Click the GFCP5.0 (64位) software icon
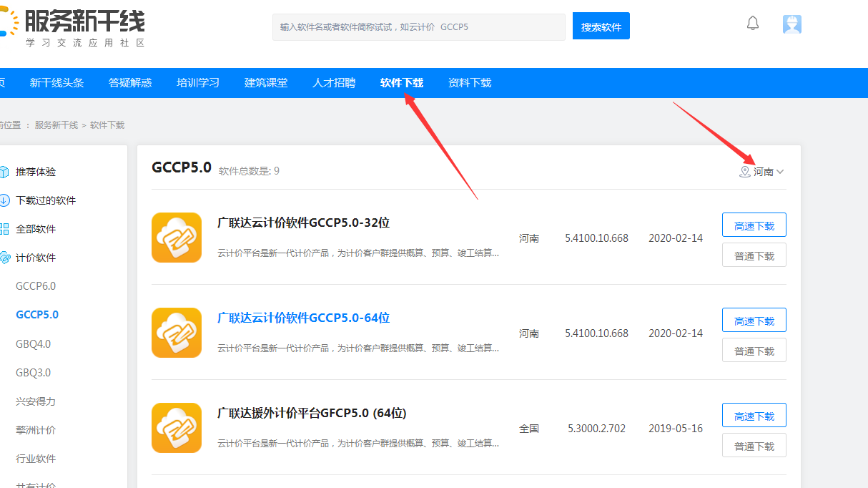This screenshot has width=868, height=488. pos(177,428)
